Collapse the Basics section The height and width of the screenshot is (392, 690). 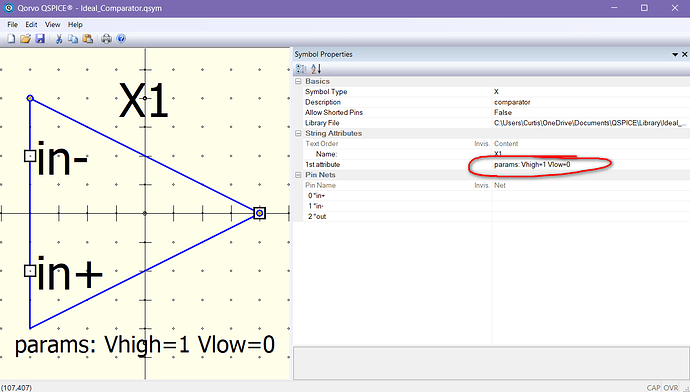298,81
